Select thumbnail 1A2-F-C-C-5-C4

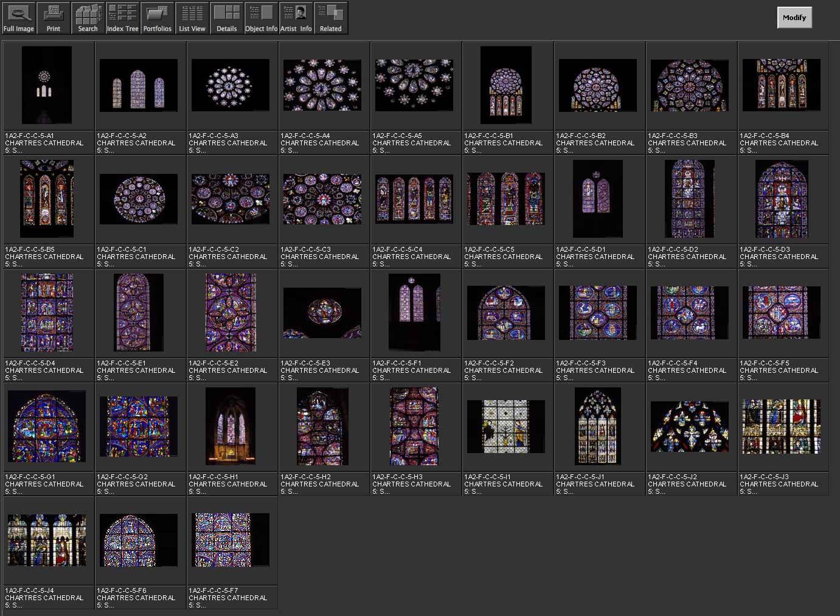[x=414, y=199]
